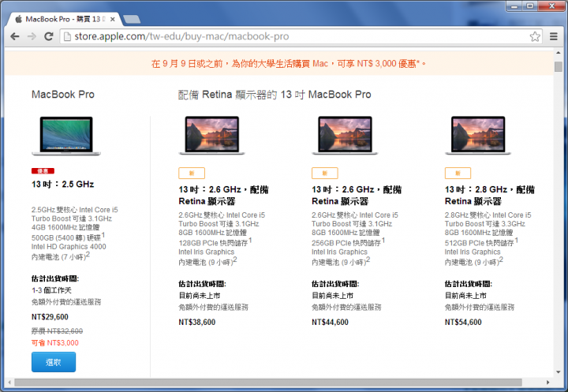Image resolution: width=568 pixels, height=392 pixels.
Task: Click the NT$38,600 price
Action: tap(197, 323)
